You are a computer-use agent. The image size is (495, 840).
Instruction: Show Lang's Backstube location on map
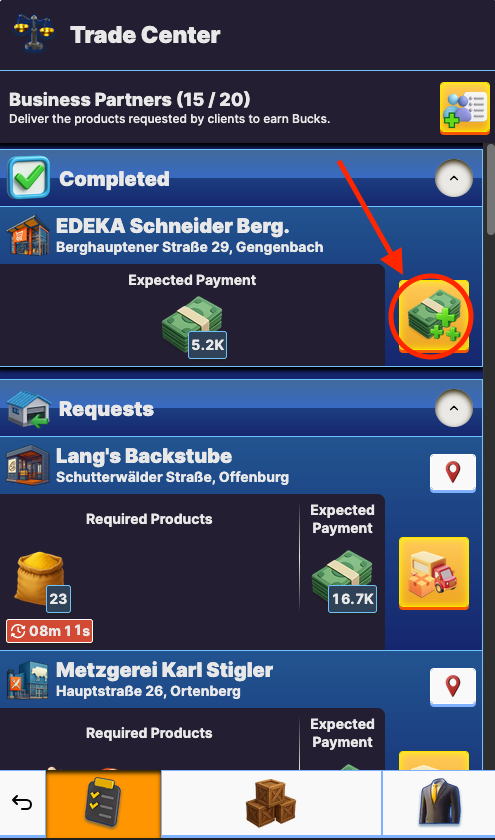click(453, 473)
